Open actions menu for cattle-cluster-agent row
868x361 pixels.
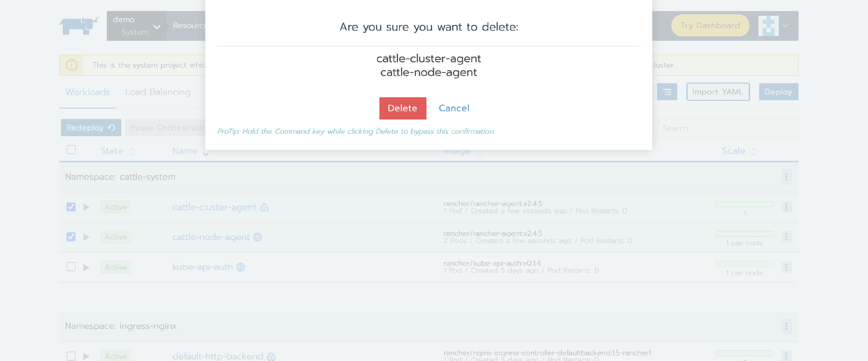[786, 207]
